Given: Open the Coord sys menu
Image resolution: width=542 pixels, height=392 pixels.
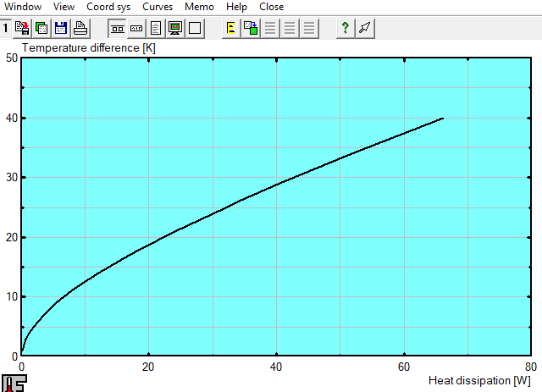Looking at the screenshot, I should pyautogui.click(x=108, y=7).
